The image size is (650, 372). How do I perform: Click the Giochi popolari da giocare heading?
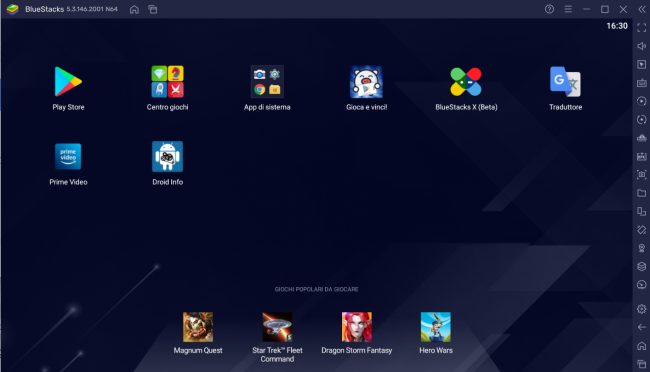pyautogui.click(x=316, y=289)
